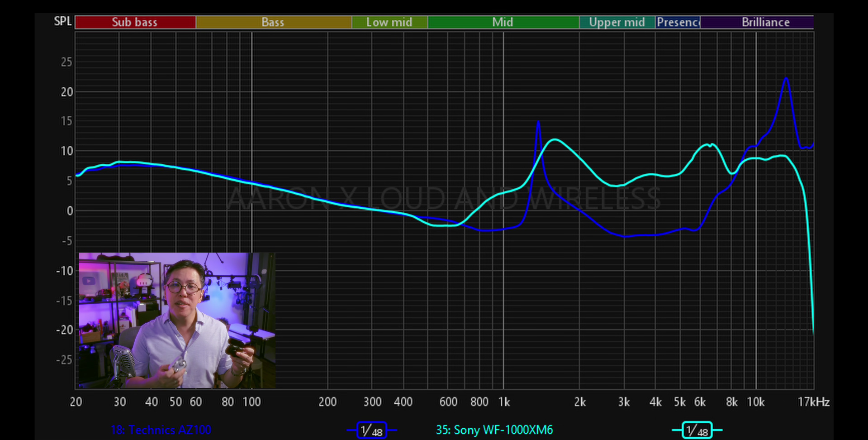Click the Bass frequency band label
868x440 pixels.
pyautogui.click(x=273, y=22)
